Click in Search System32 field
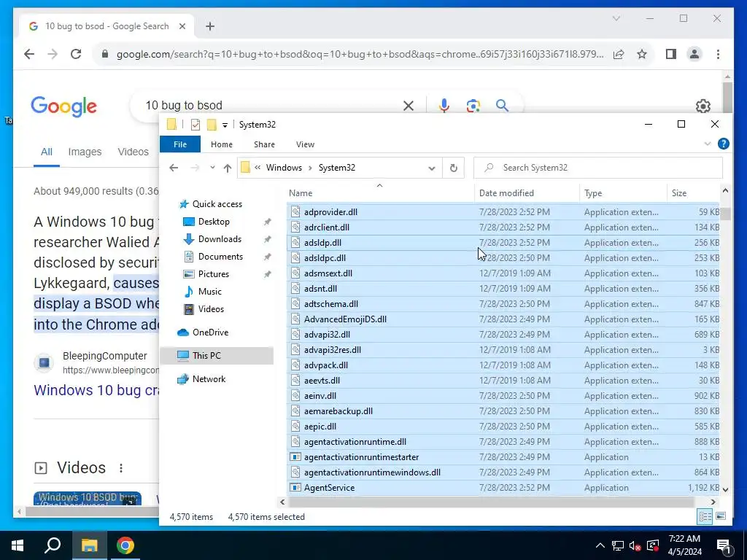The image size is (747, 560). (598, 168)
